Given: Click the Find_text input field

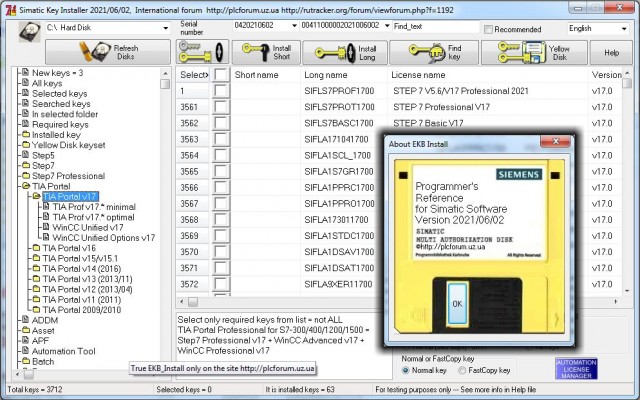Looking at the screenshot, I should click(x=436, y=27).
